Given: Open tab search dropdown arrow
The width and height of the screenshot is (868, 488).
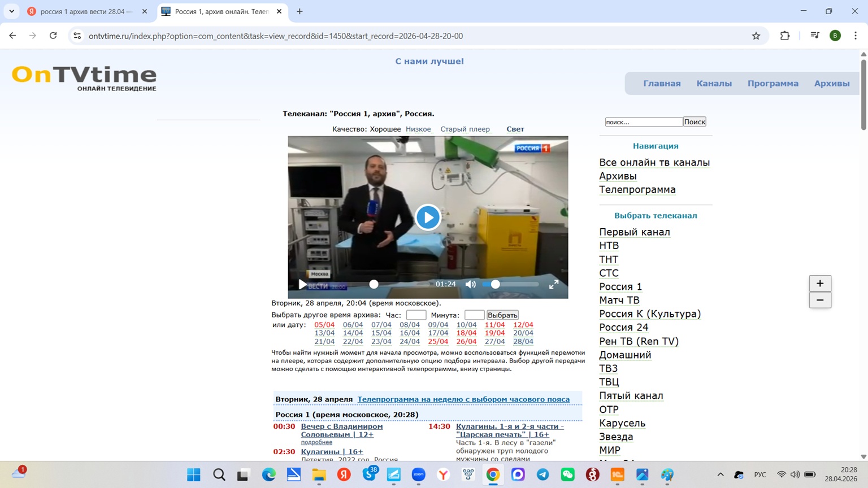Looking at the screenshot, I should [11, 11].
